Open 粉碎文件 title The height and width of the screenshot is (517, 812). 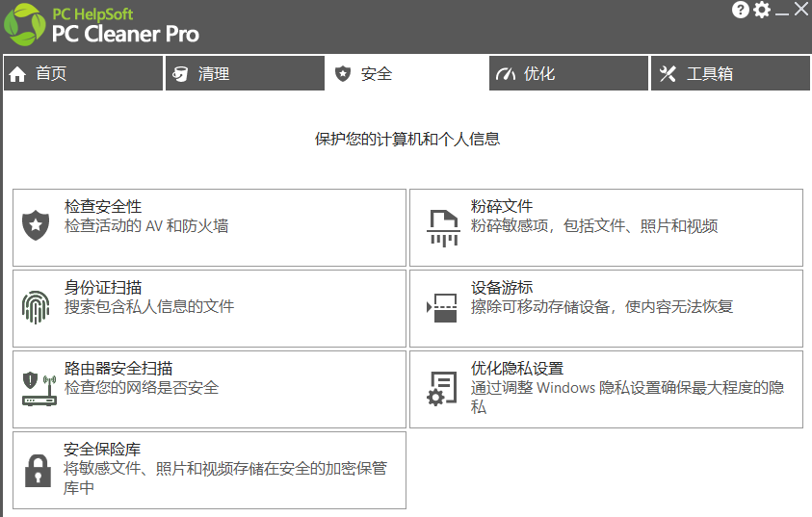(501, 206)
